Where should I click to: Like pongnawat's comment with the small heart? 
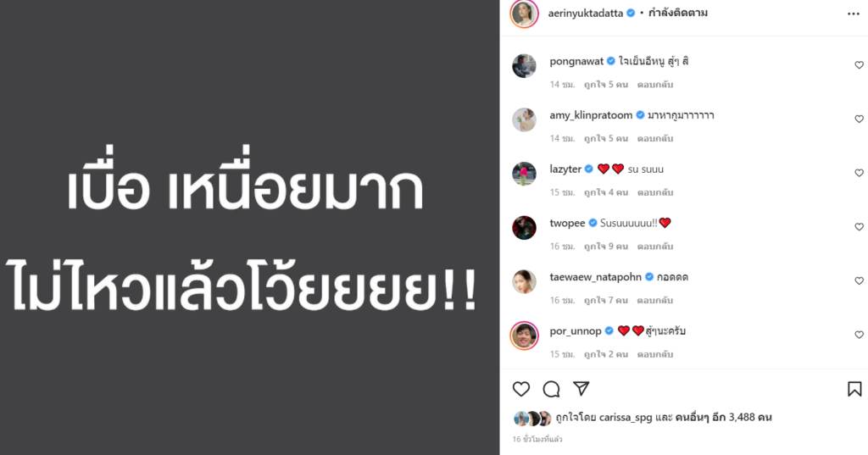click(x=860, y=65)
